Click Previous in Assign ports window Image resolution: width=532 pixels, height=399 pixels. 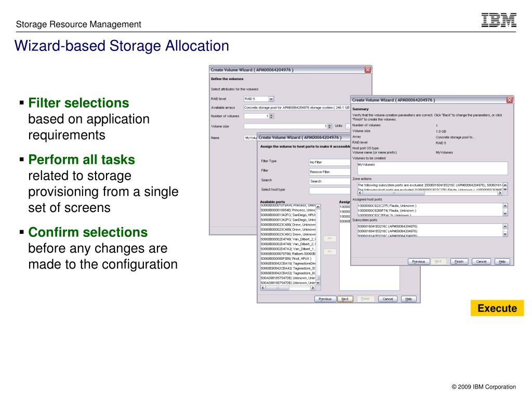pos(325,299)
